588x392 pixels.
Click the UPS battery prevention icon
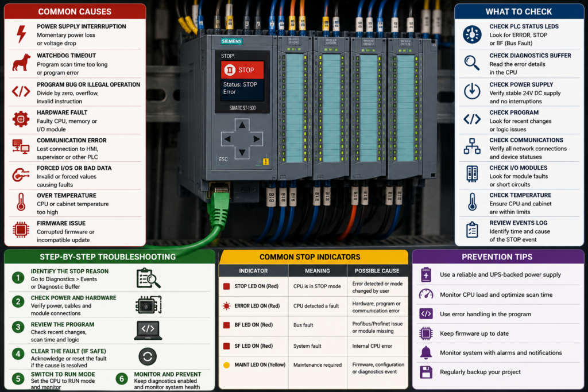(426, 274)
